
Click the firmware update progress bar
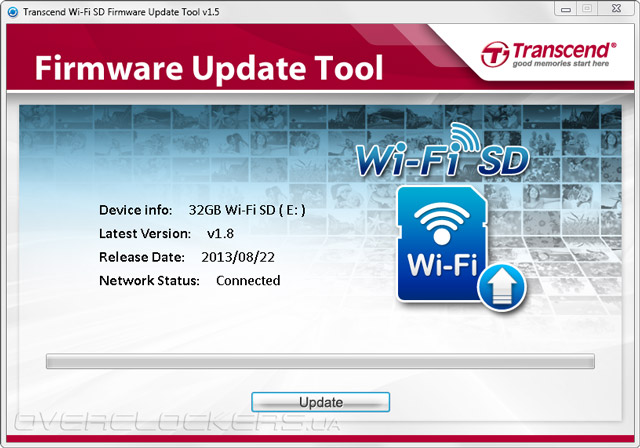point(320,361)
